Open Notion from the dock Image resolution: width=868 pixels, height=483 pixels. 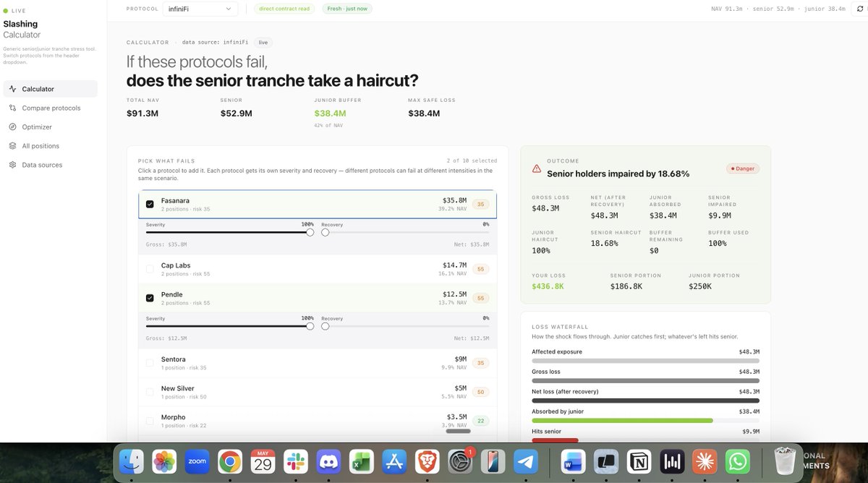pos(639,462)
